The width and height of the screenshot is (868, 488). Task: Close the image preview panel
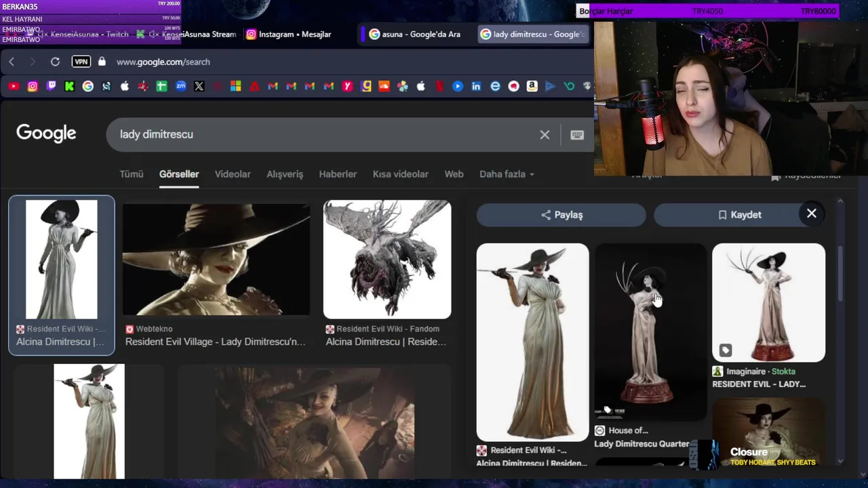pos(812,213)
